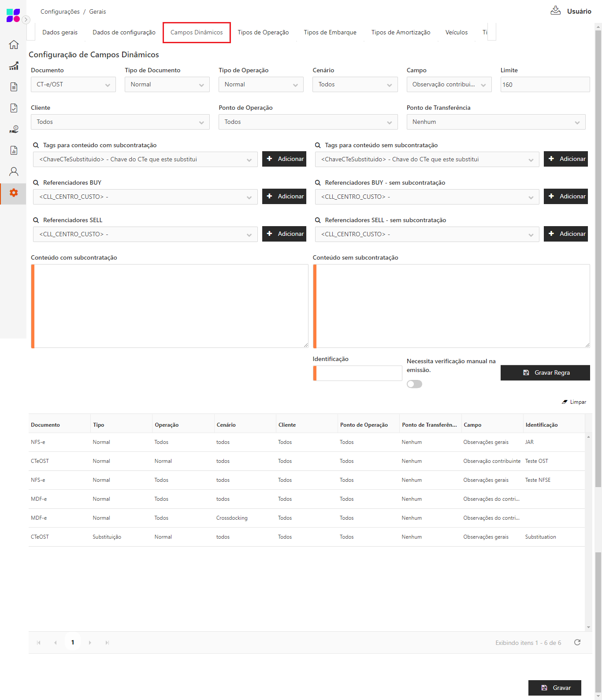Open the Veículos tab

pyautogui.click(x=456, y=32)
